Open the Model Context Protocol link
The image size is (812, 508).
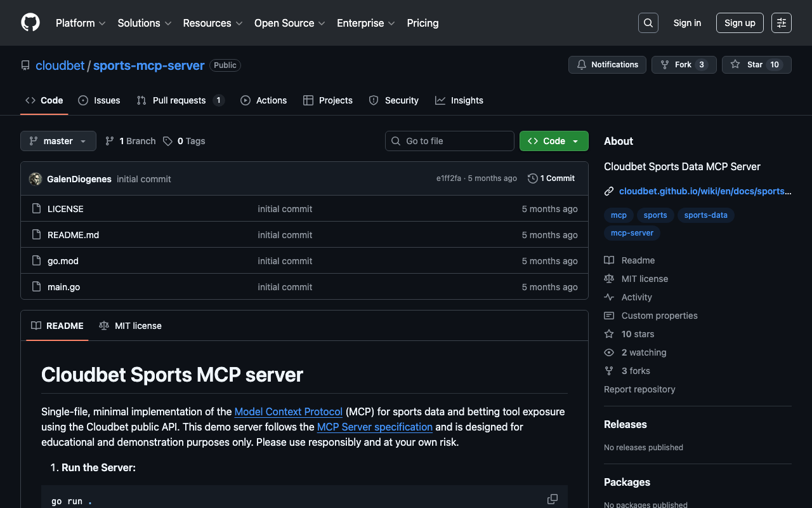(x=288, y=411)
